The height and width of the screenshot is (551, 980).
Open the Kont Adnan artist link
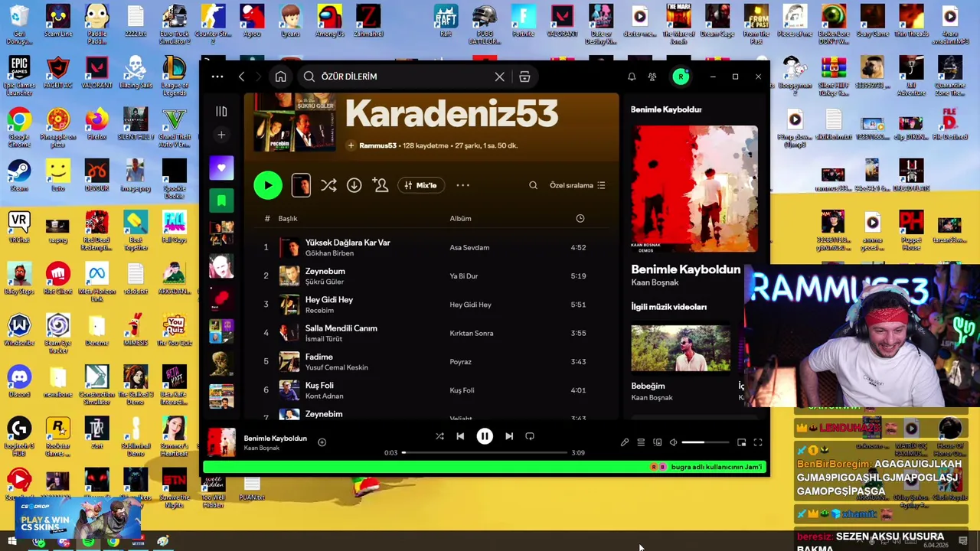324,396
